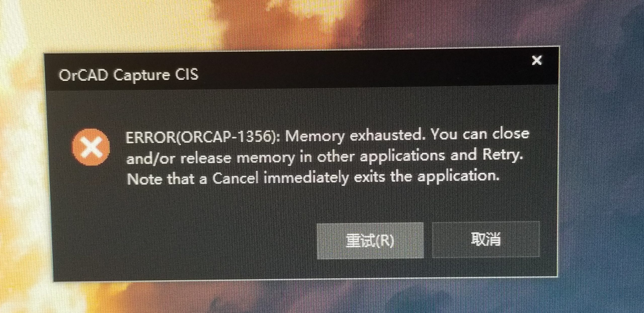
Task: Click the word Cancel in the message
Action: 235,178
